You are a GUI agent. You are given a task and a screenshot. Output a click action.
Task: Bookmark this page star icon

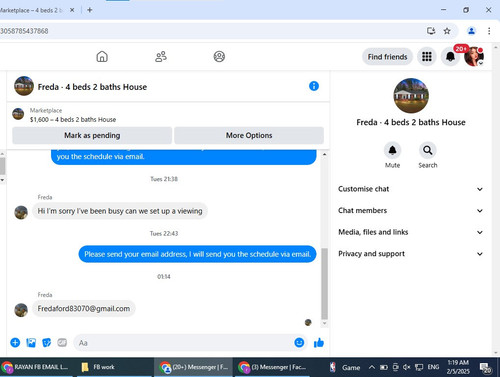tap(447, 31)
